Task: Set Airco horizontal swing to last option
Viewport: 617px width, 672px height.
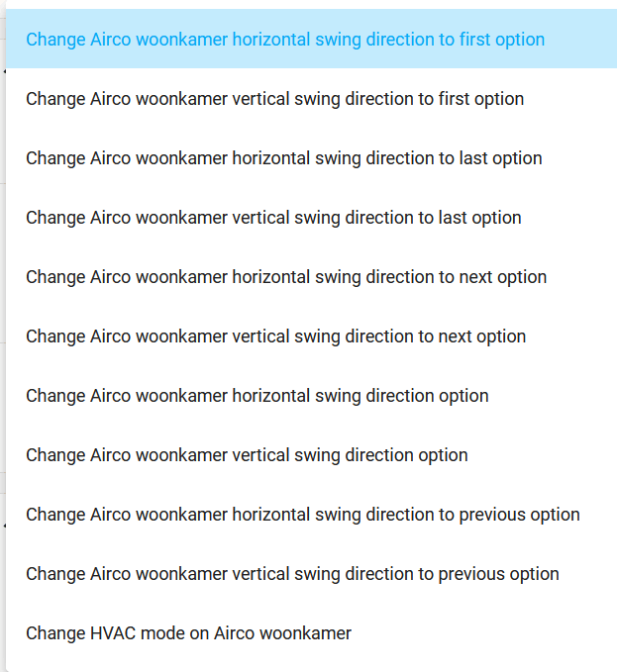Action: pos(311,158)
